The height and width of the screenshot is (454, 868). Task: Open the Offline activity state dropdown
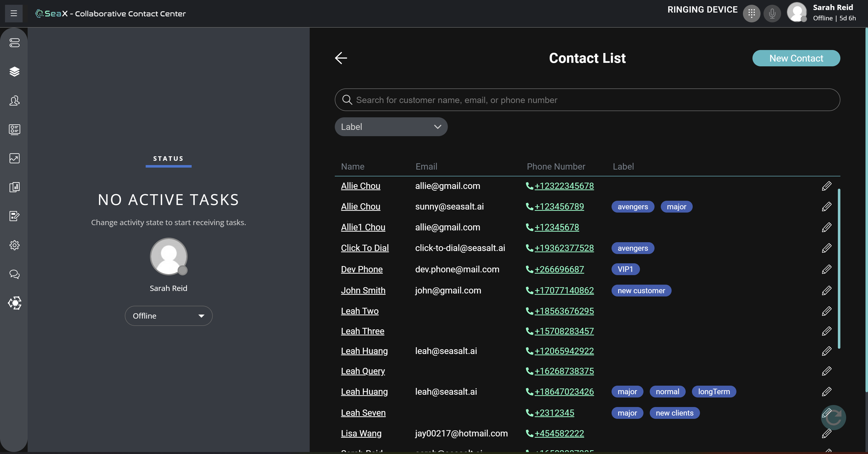point(169,316)
